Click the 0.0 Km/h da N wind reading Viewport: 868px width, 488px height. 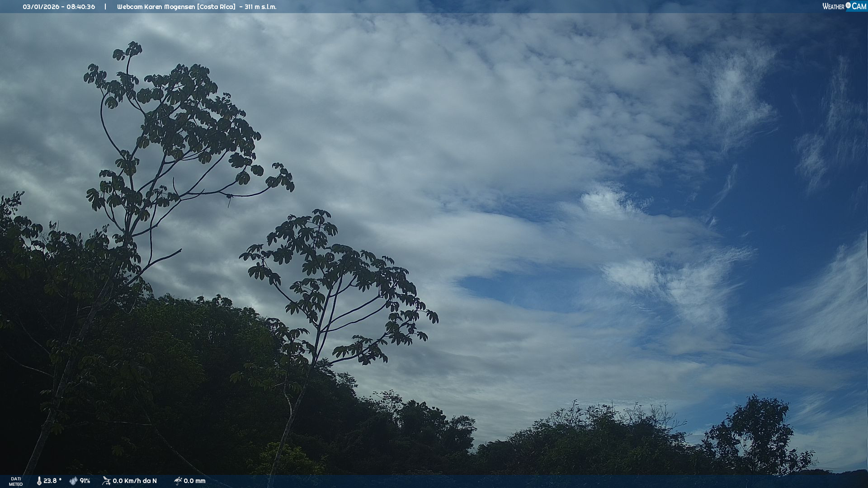coord(135,481)
